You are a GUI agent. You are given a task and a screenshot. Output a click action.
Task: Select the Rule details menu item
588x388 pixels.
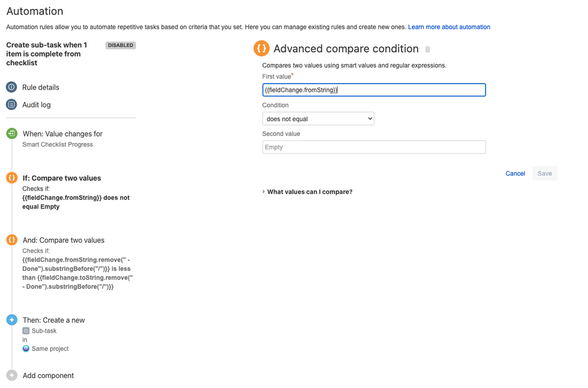(x=41, y=87)
